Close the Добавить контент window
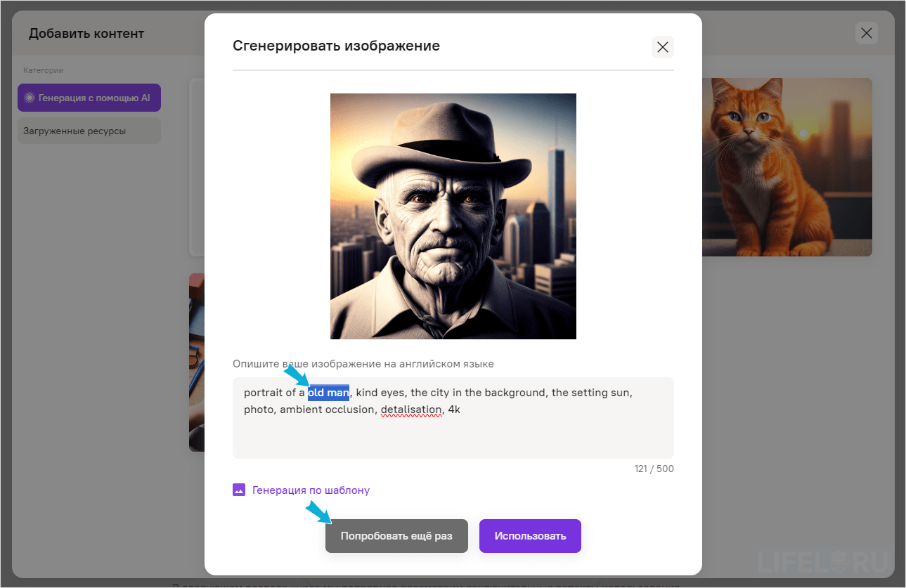 click(x=866, y=33)
